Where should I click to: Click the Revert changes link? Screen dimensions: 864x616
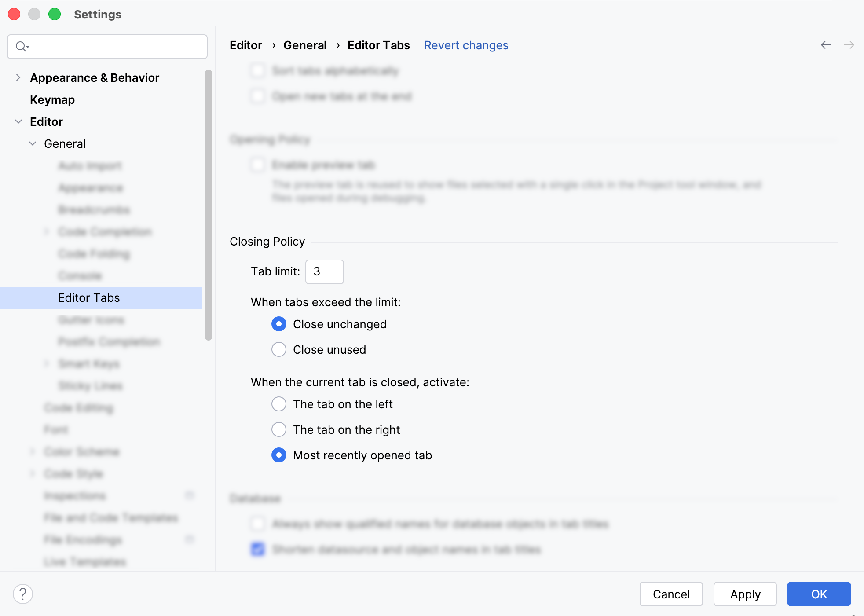pos(466,45)
